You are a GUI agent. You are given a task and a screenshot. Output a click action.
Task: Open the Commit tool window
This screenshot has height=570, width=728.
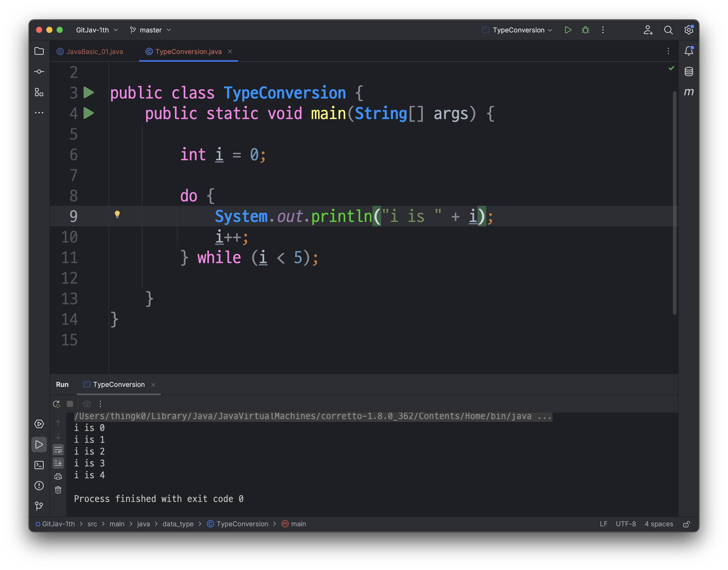39,72
